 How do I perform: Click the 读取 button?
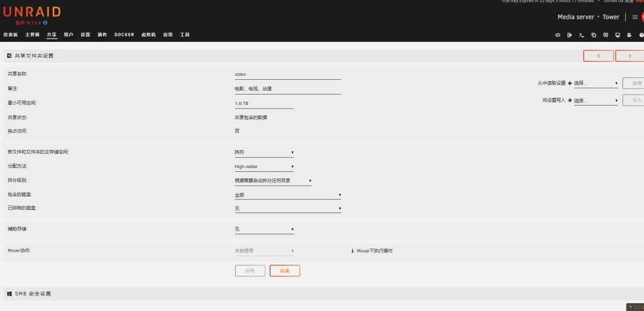(633, 83)
